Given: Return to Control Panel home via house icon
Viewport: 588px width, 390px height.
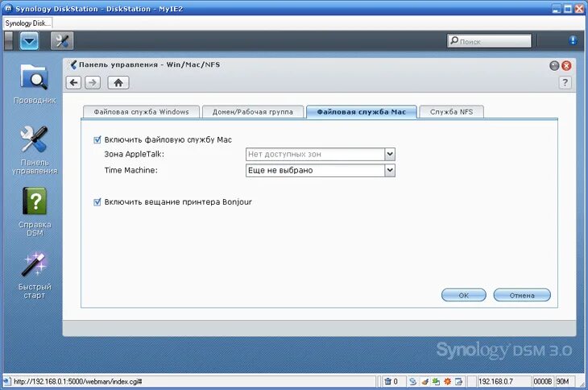Looking at the screenshot, I should [118, 82].
